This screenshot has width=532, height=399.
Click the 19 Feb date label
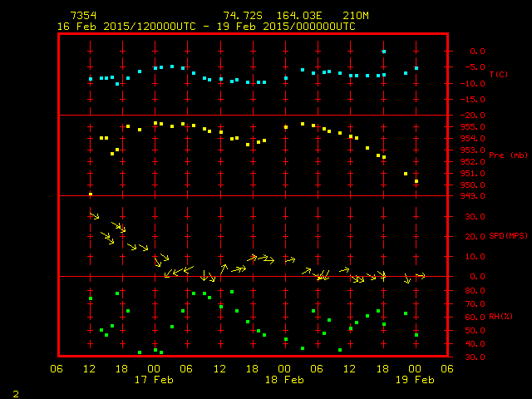(415, 380)
